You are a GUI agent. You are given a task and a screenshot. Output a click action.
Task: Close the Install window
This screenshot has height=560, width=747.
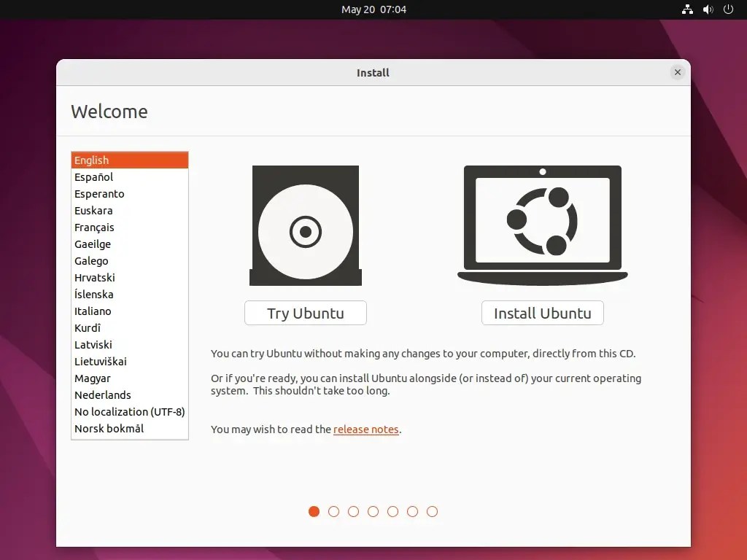tap(678, 72)
